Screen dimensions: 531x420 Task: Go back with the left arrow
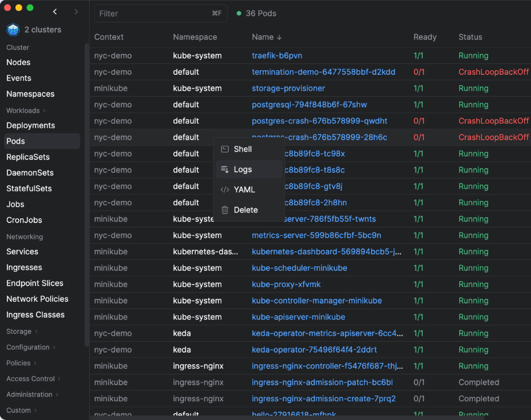55,11
